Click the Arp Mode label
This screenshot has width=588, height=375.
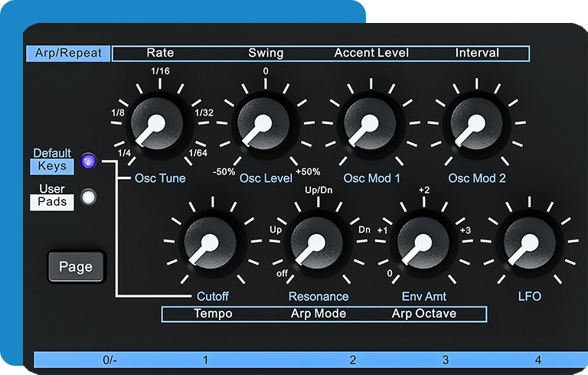coord(318,314)
